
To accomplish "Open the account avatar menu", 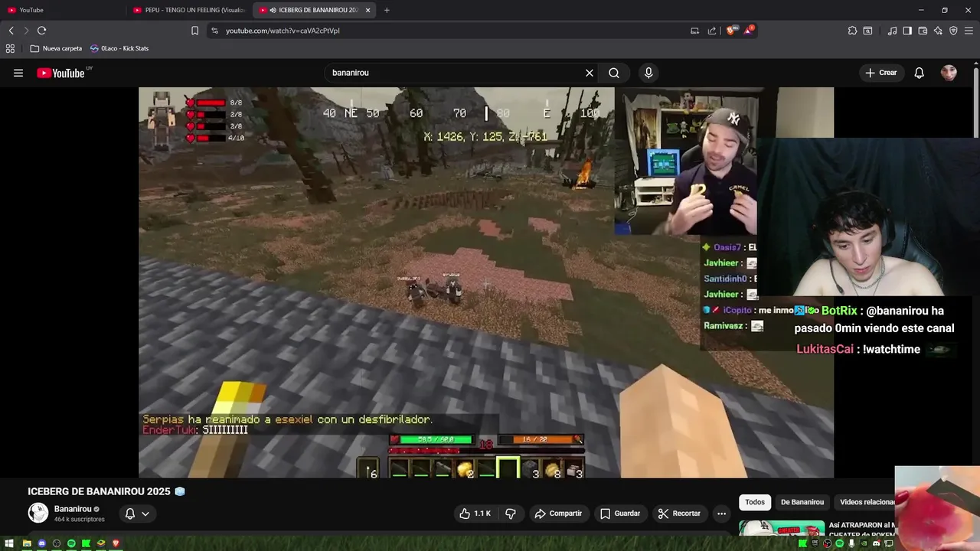I will (949, 73).
